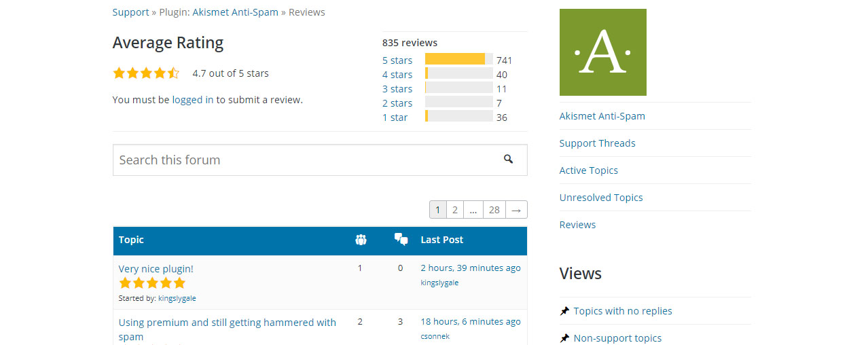868x345 pixels.
Task: Open Active Topics sidebar link
Action: 589,170
